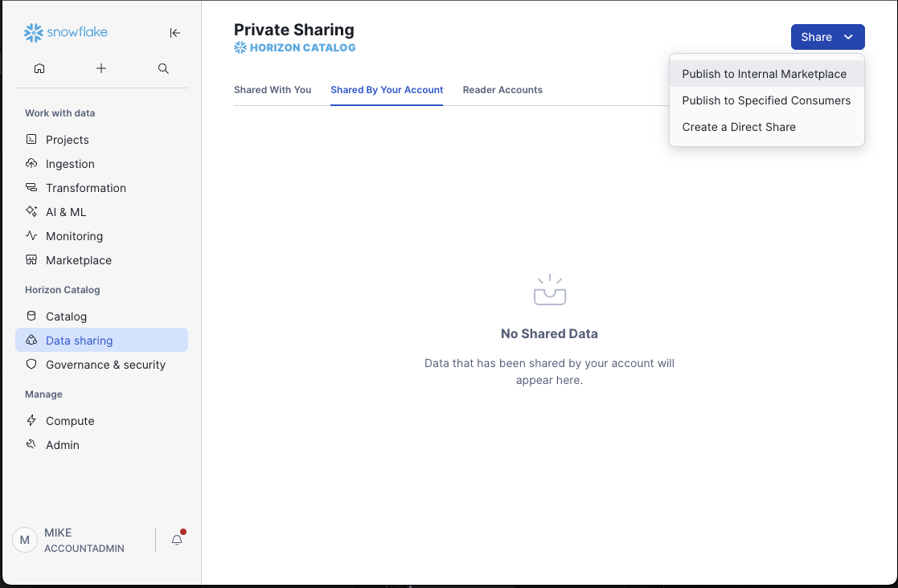Click the empty inbox illustration
The image size is (898, 588).
click(x=550, y=289)
